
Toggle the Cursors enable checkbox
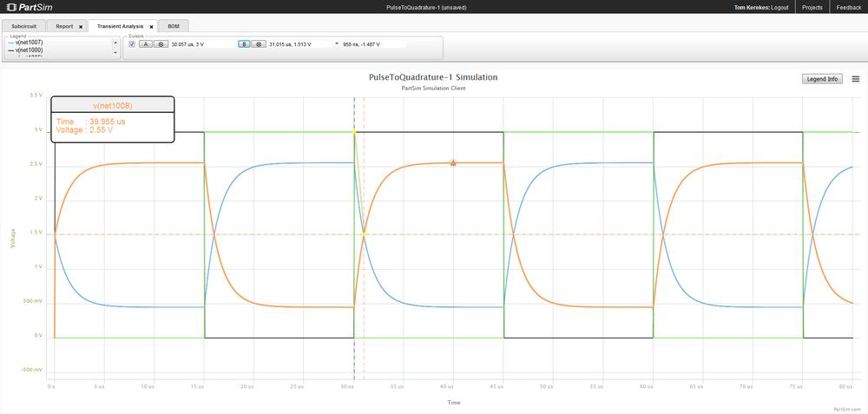pyautogui.click(x=132, y=43)
